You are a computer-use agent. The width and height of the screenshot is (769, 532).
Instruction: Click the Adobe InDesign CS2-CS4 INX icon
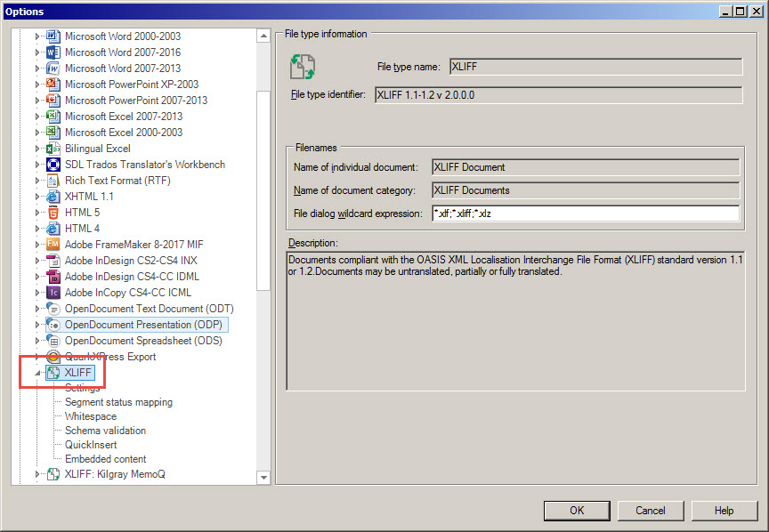[53, 261]
